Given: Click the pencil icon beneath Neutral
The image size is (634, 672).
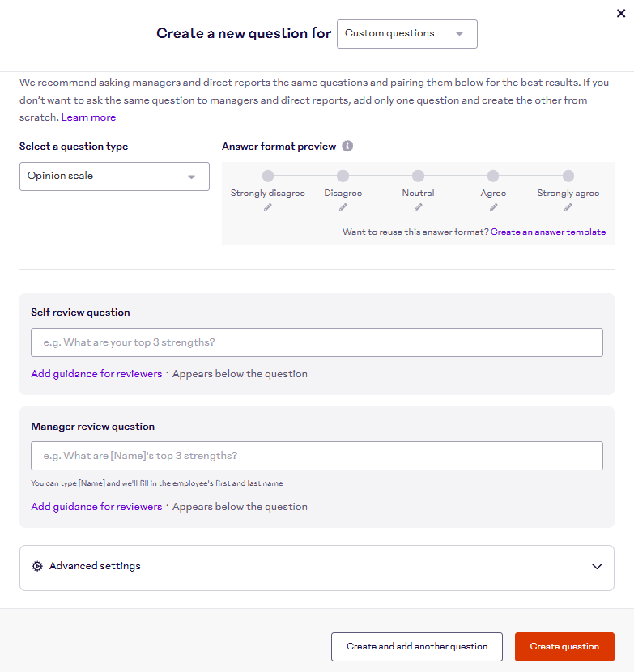Looking at the screenshot, I should coord(418,207).
